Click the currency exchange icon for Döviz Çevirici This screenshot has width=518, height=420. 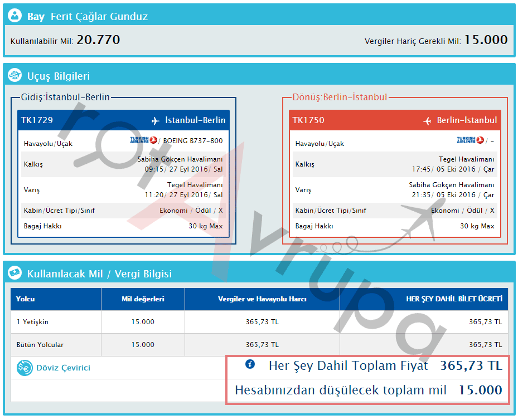(x=24, y=368)
